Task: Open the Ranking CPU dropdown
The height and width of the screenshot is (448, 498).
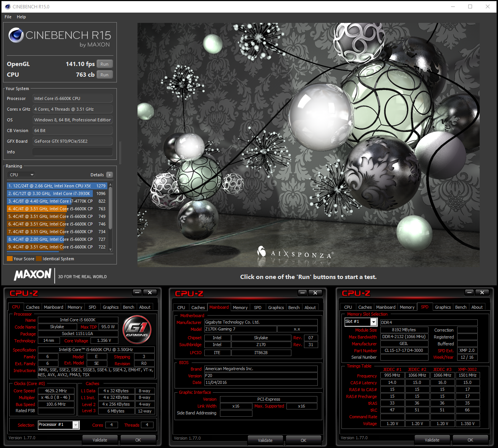Action: [x=22, y=175]
